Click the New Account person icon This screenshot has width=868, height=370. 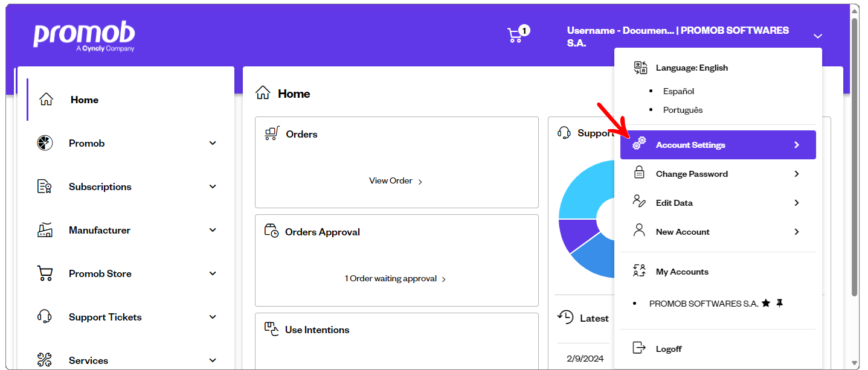click(x=639, y=231)
